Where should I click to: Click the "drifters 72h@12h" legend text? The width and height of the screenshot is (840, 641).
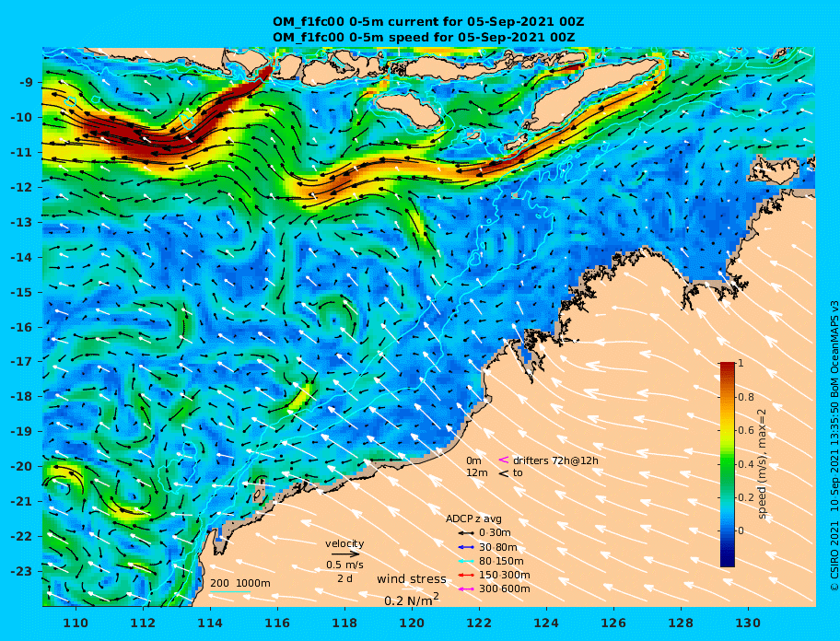click(555, 460)
